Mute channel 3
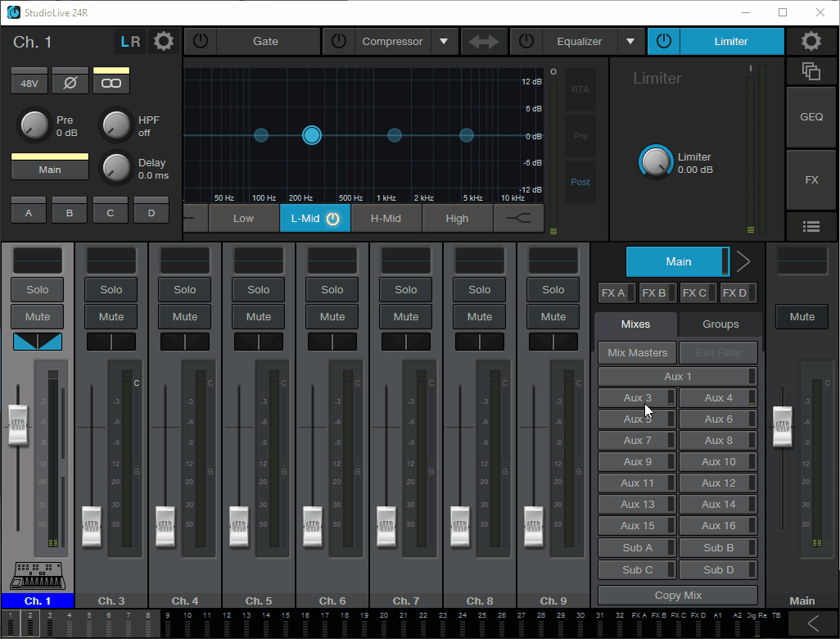 [x=111, y=317]
